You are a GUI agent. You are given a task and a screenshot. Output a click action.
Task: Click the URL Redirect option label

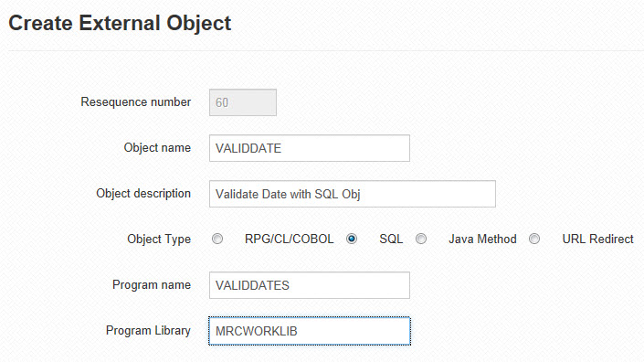[x=598, y=240]
